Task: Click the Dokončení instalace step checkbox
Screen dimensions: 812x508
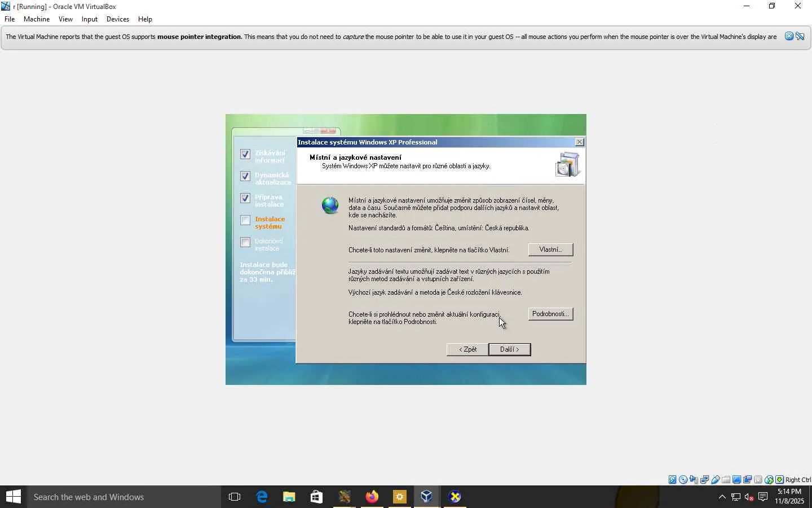Action: tap(245, 242)
